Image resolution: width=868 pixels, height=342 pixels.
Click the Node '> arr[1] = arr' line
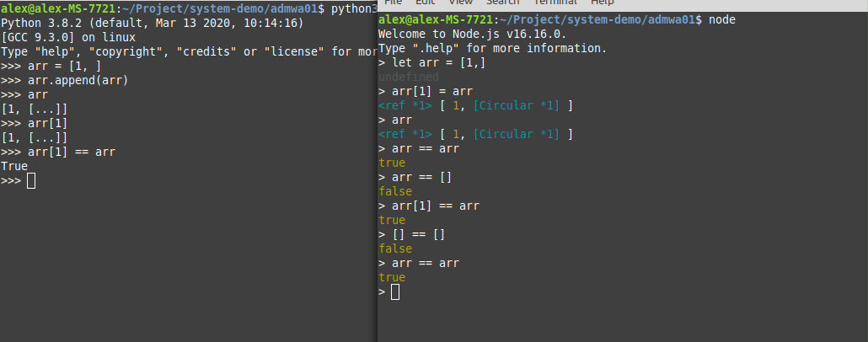pyautogui.click(x=426, y=91)
